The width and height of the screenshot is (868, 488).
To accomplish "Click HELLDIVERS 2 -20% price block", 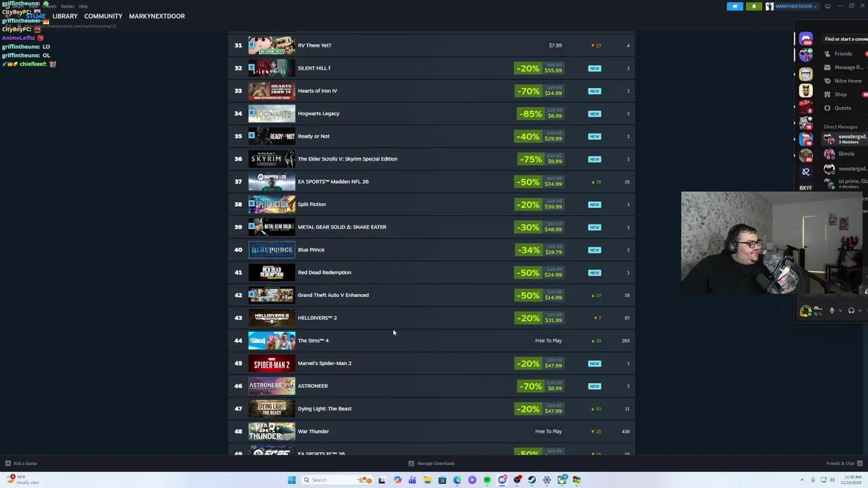I will click(539, 318).
